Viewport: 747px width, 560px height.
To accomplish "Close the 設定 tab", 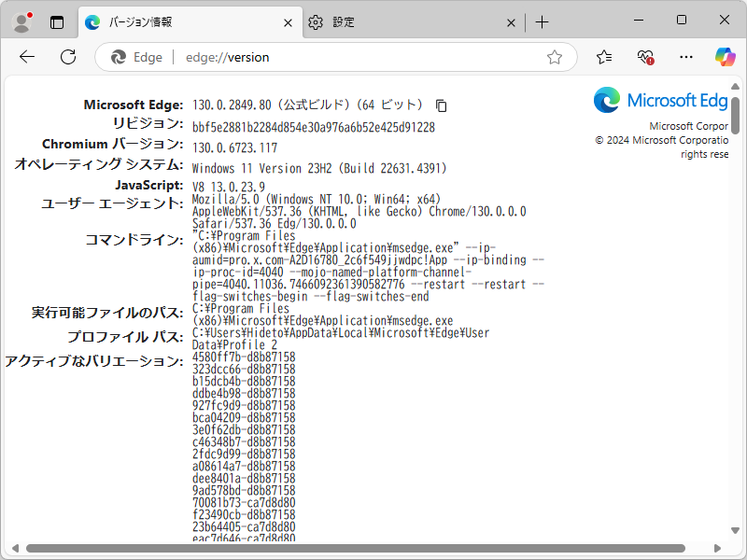I will (x=511, y=21).
